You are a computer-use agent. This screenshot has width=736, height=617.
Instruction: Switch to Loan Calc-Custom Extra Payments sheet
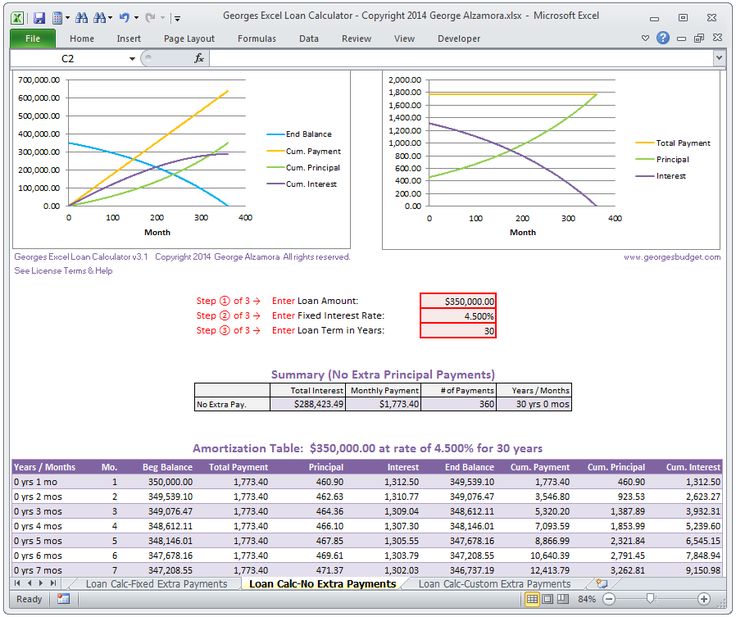[494, 584]
